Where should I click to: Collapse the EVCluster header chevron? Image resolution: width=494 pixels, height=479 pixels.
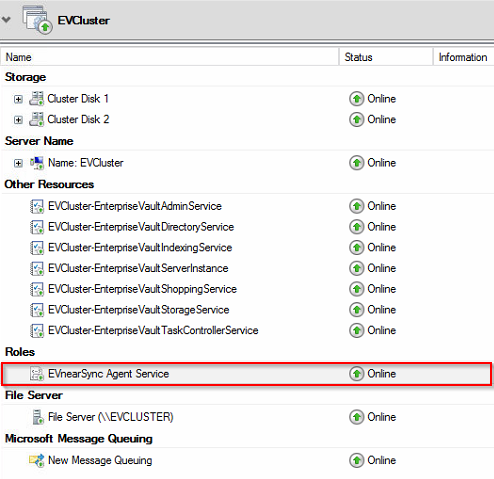(x=6, y=20)
